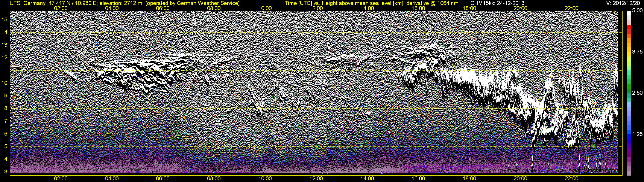Click the version label "V: 2012/12/20"
The height and width of the screenshot is (182, 644).
click(623, 3)
